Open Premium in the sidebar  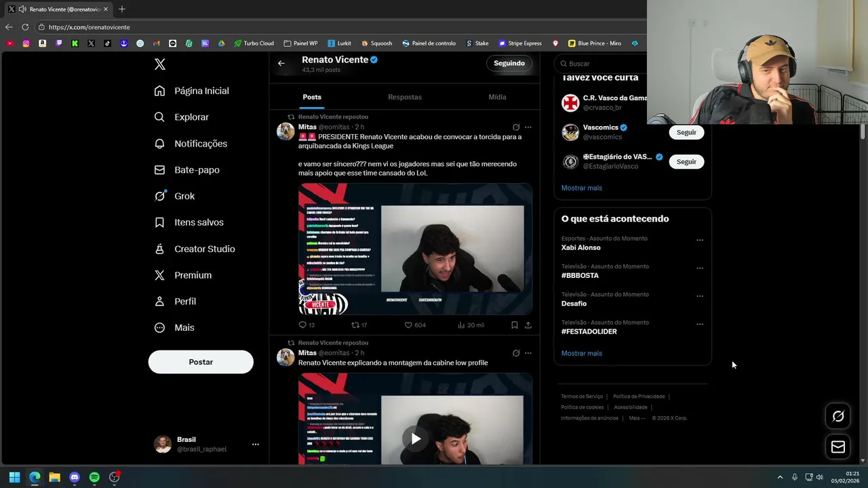click(x=183, y=275)
